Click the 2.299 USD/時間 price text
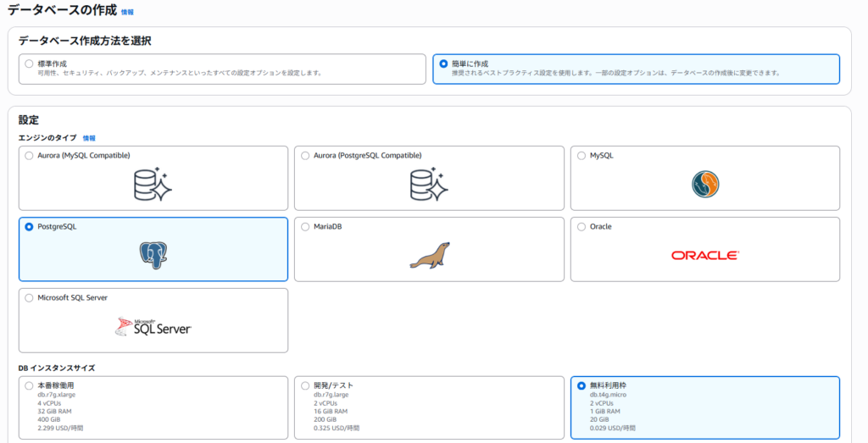 [60, 428]
